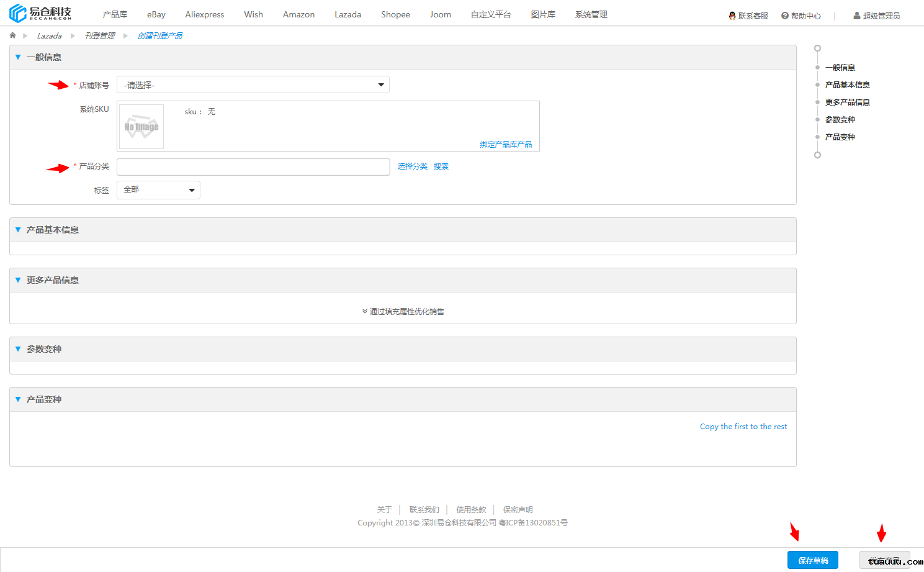Click the 易仓科技 logo
The height and width of the screenshot is (572, 924).
[40, 13]
